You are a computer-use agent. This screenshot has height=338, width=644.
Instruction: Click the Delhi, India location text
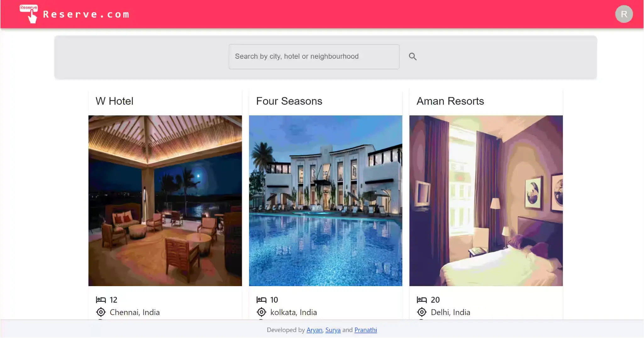(x=450, y=313)
